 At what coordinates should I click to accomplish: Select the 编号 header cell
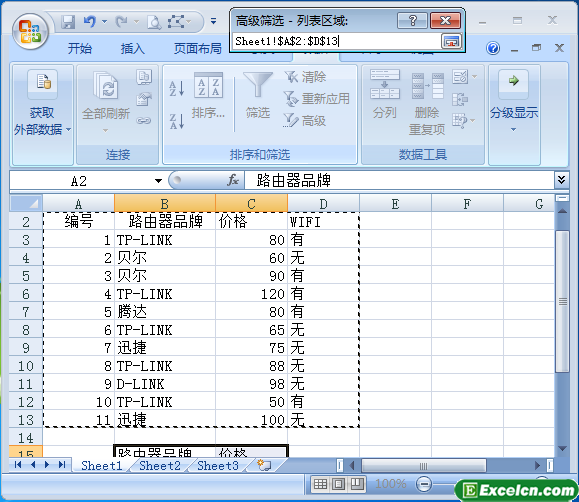click(x=79, y=222)
